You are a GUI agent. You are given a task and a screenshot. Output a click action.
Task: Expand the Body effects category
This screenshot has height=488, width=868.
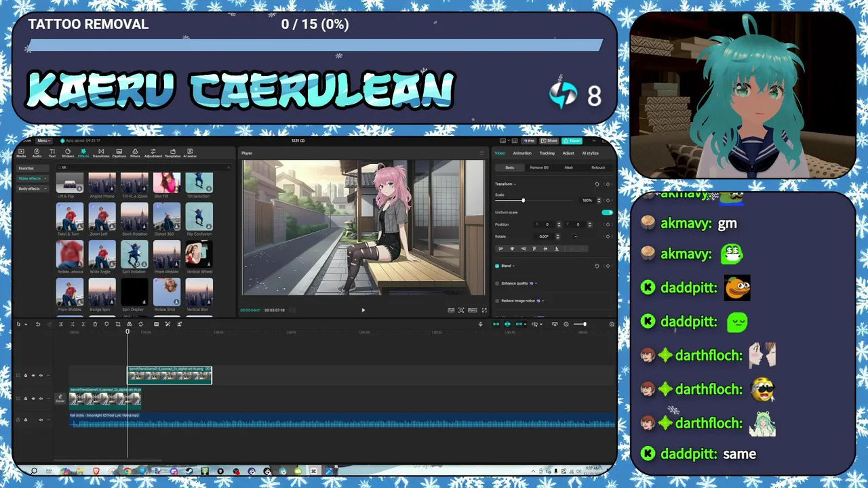point(33,188)
